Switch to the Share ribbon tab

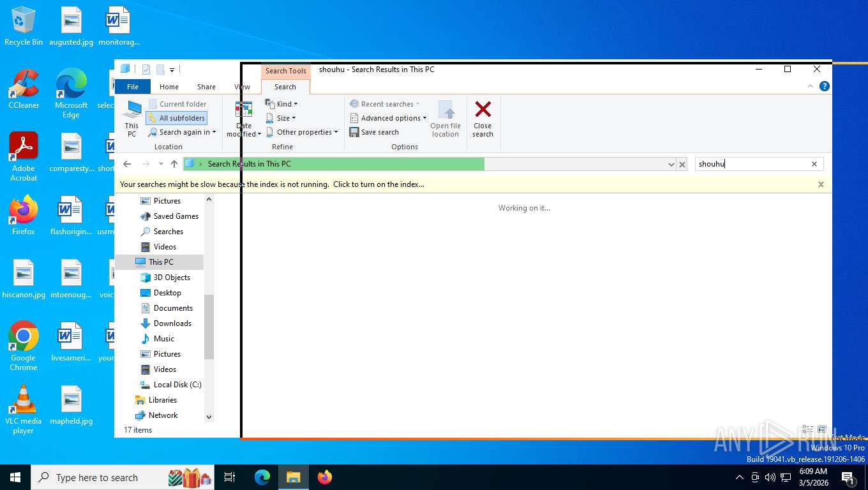point(206,87)
